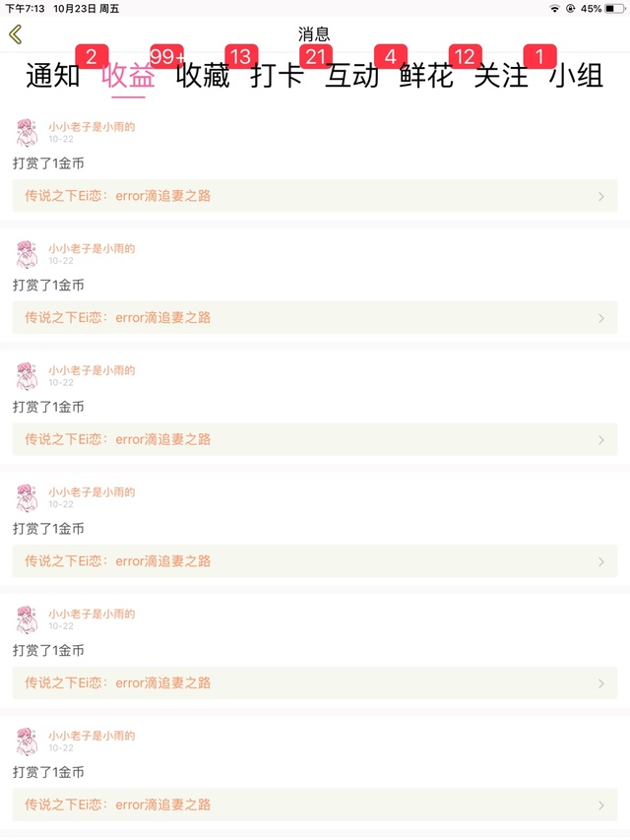This screenshot has width=630, height=840.
Task: Tap red badge 21 on 互动
Action: [316, 56]
